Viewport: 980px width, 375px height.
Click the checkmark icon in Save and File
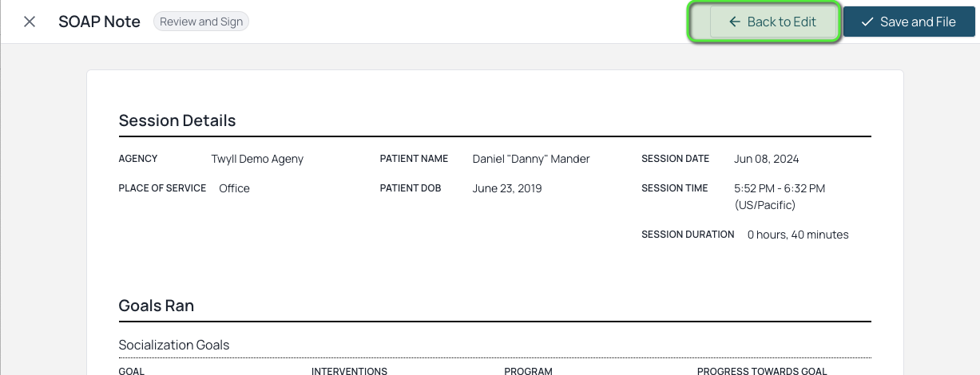(x=867, y=22)
